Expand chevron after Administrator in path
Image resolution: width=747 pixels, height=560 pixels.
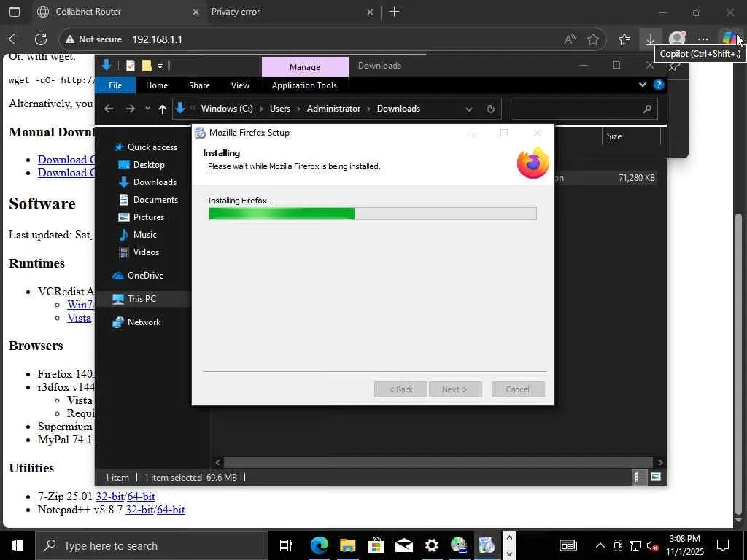point(368,109)
